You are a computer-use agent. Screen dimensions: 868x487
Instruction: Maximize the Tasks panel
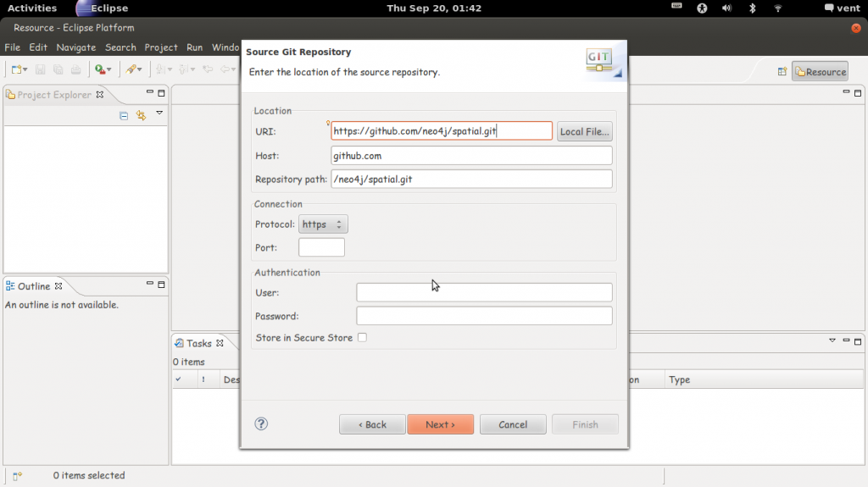click(x=858, y=341)
